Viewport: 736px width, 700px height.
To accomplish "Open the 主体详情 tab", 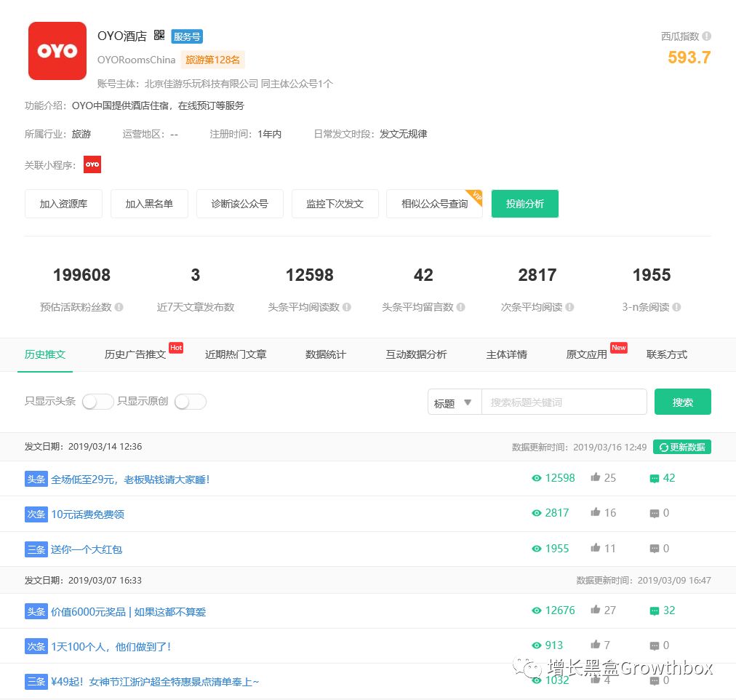I will pyautogui.click(x=506, y=354).
